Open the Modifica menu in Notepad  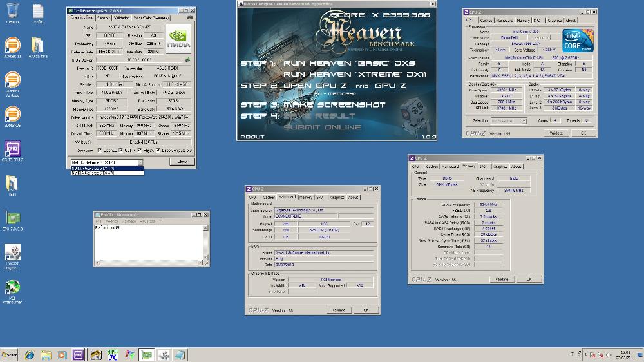(111, 221)
